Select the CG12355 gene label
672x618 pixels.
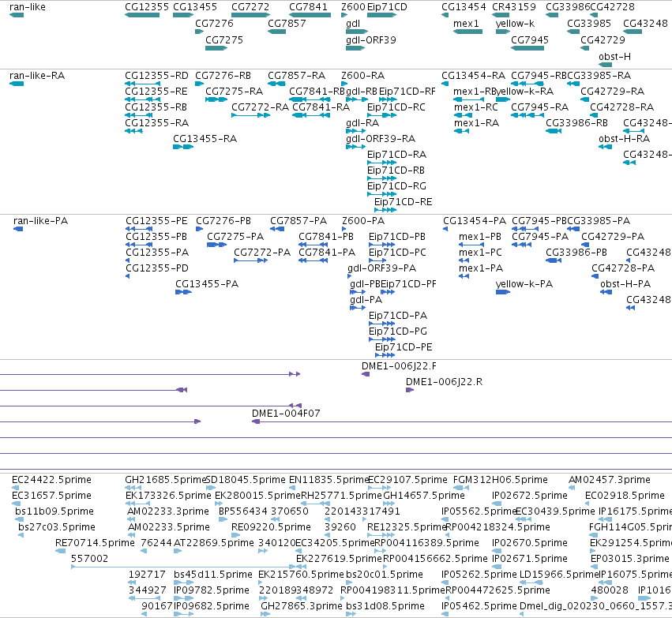tap(147, 7)
